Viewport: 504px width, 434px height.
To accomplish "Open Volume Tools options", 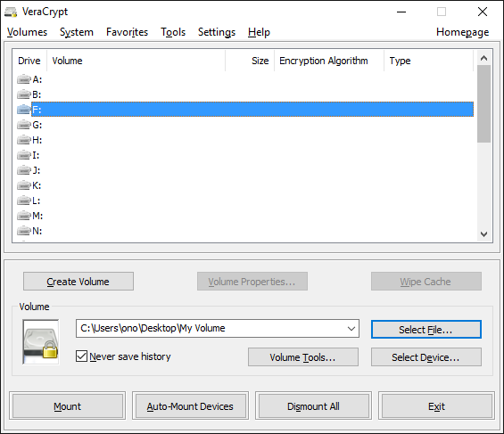I will pyautogui.click(x=302, y=357).
